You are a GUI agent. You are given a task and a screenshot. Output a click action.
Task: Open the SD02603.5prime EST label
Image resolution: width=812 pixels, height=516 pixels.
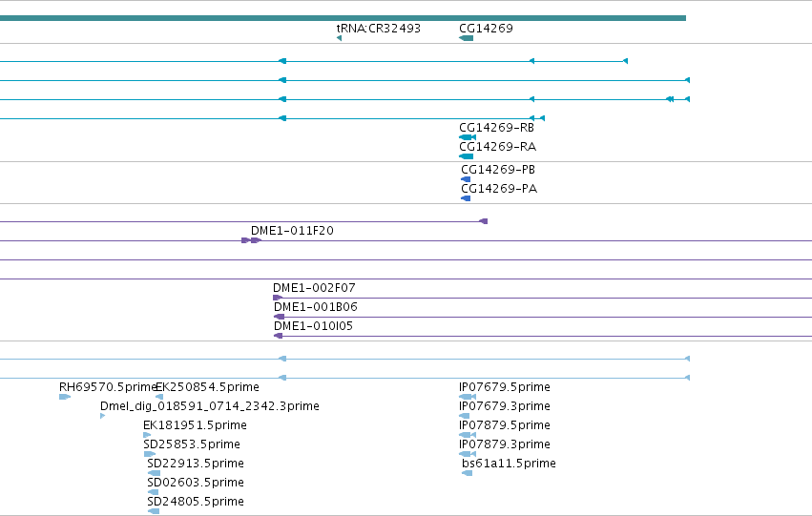(196, 483)
